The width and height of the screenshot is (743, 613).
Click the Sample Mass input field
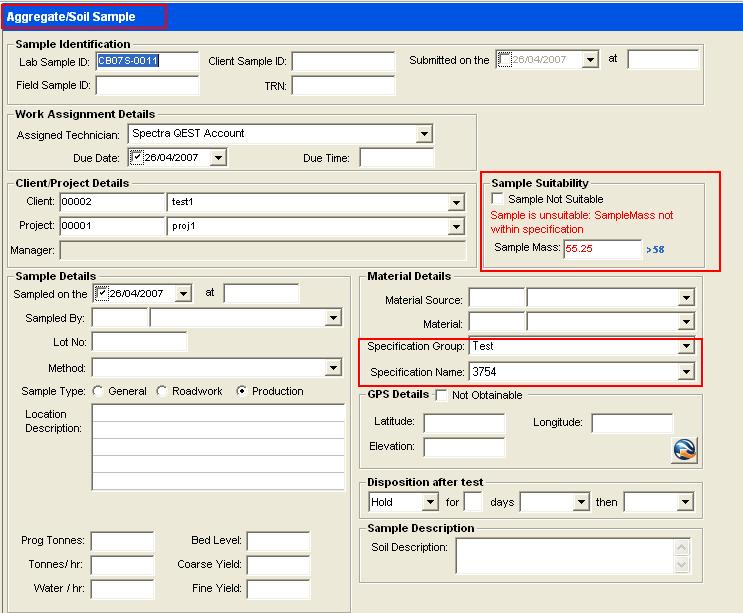pyautogui.click(x=602, y=248)
